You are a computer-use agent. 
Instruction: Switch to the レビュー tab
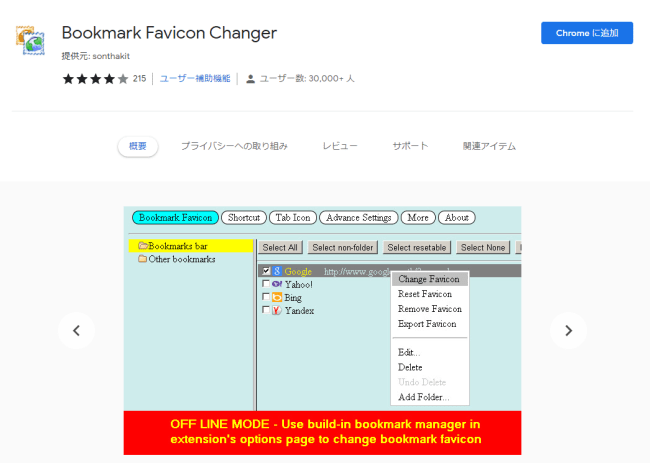pos(340,146)
